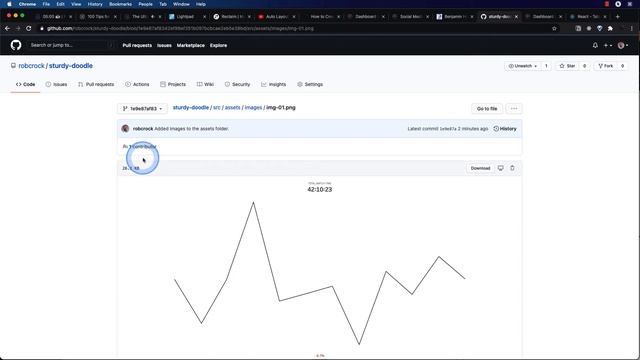Screen dimensions: 640x360
Task: Click the browser back arrow
Action: click(7, 28)
